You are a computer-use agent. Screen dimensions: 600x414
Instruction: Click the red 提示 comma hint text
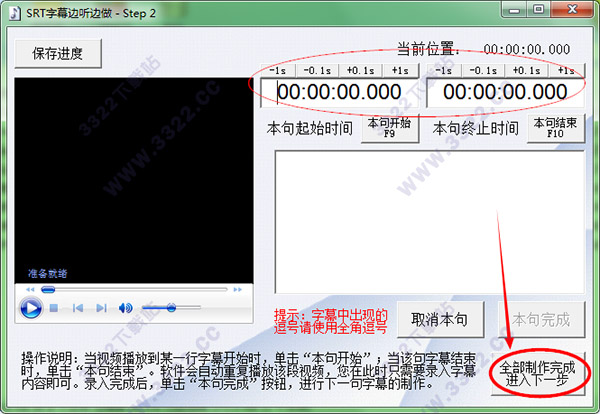[331, 322]
